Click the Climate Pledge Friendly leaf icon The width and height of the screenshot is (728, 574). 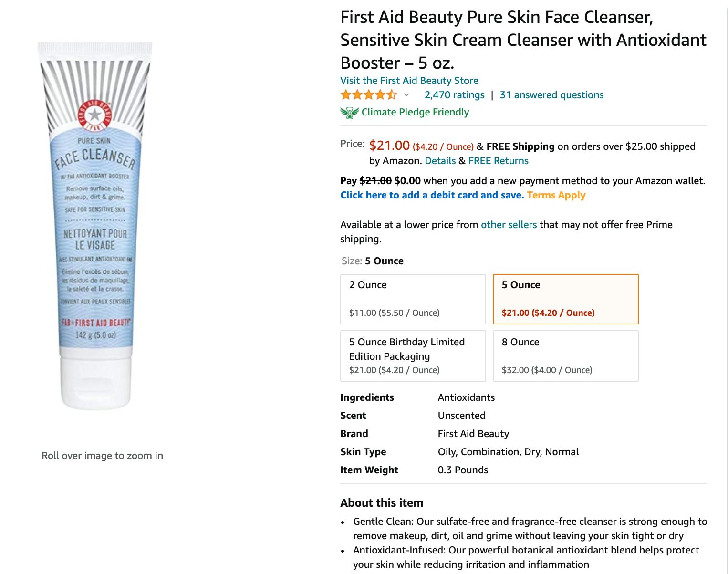point(349,113)
